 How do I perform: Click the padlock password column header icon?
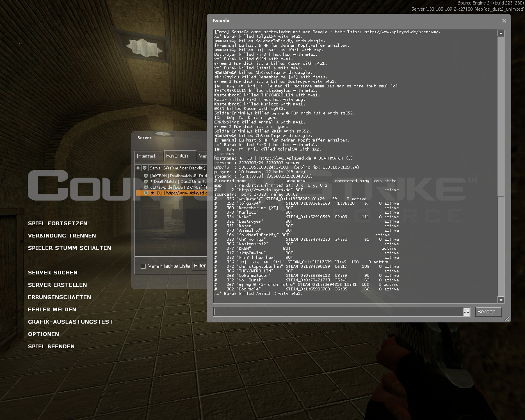pyautogui.click(x=138, y=168)
